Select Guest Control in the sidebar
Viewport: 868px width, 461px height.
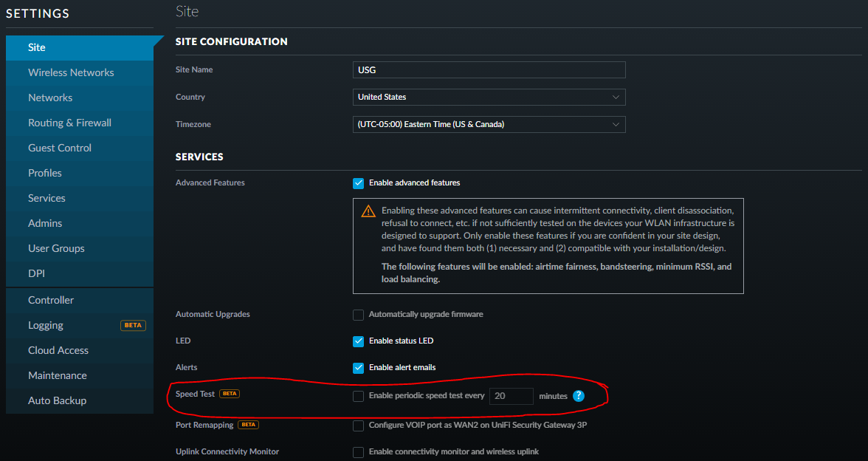(x=60, y=148)
